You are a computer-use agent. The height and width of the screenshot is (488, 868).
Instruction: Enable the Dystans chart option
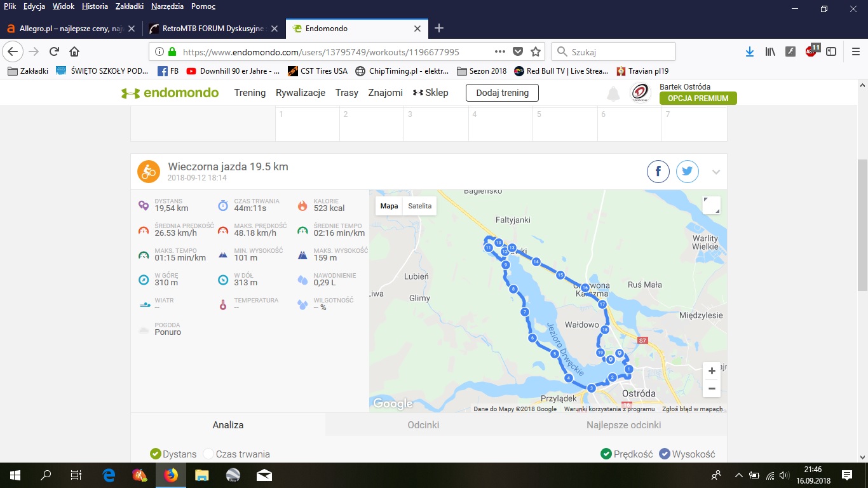click(155, 454)
